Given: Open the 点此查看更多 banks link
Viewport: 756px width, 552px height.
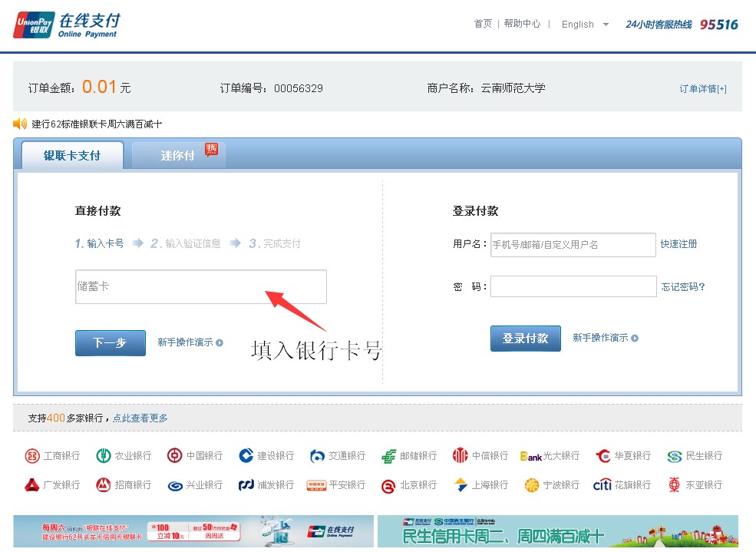Looking at the screenshot, I should (x=140, y=418).
